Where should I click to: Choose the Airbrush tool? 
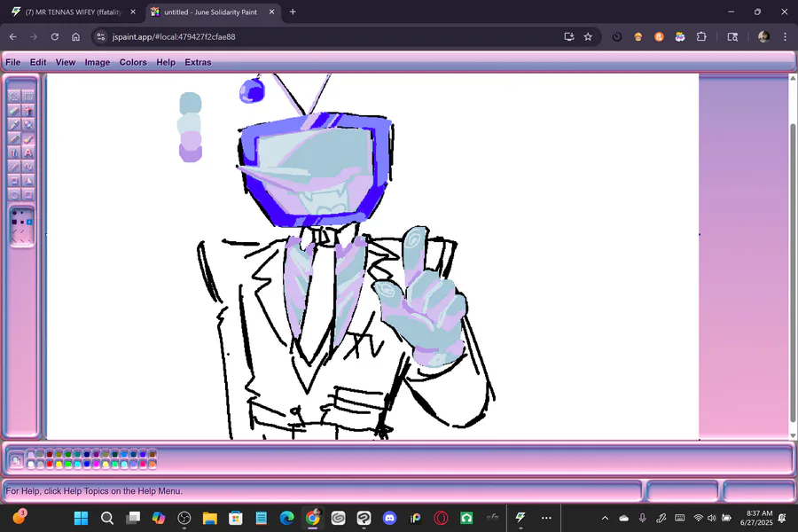14,153
